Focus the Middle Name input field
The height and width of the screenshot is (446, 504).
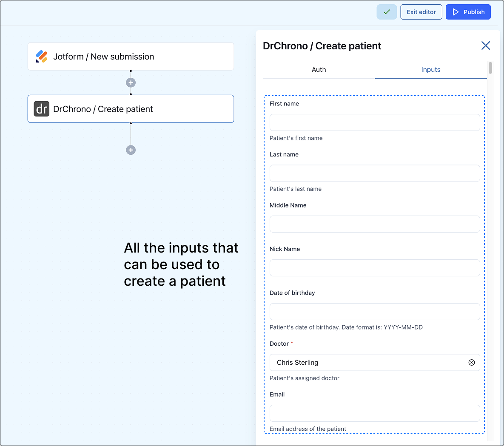coord(374,224)
